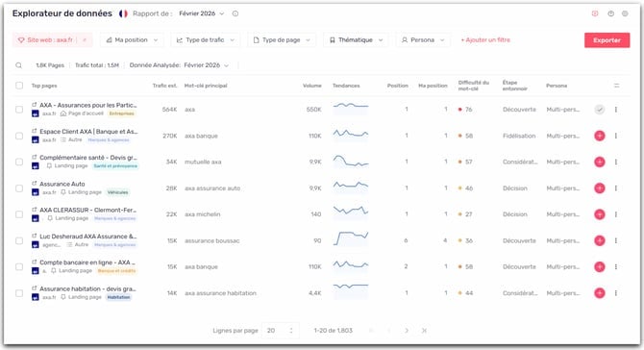Click the red plus button for Complémentaire santé row

[x=600, y=162]
